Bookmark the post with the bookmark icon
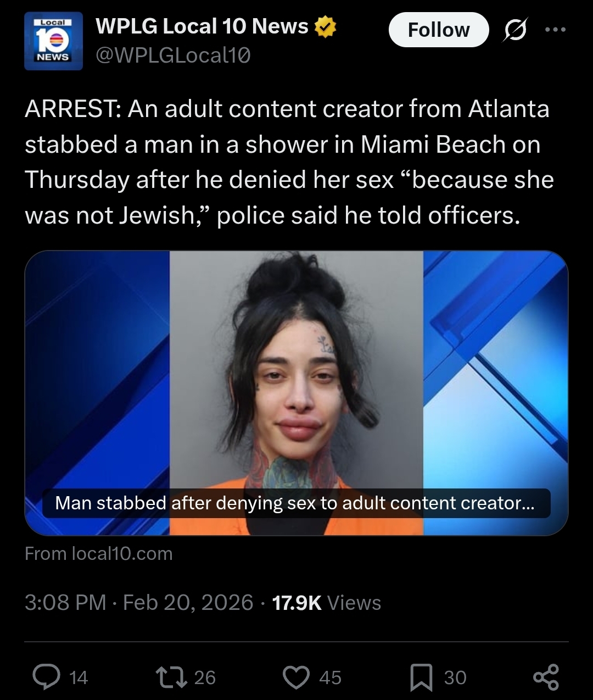593x700 pixels. tap(422, 677)
